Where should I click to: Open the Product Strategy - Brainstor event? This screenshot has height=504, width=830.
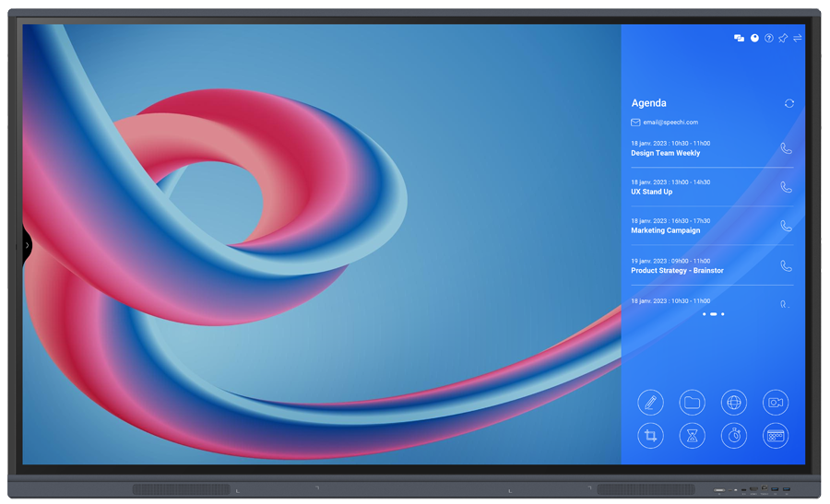(677, 270)
